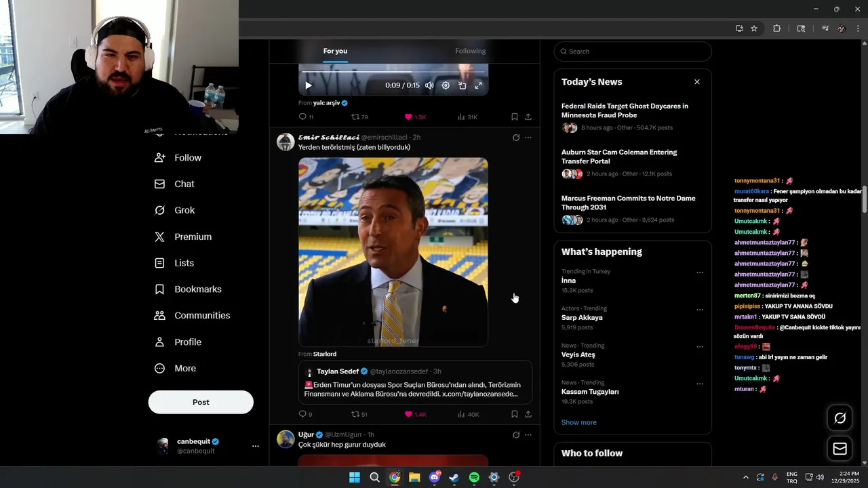Screen dimensions: 868x488
Task: Open Emir Schillaci's profile avatar
Action: pos(285,142)
